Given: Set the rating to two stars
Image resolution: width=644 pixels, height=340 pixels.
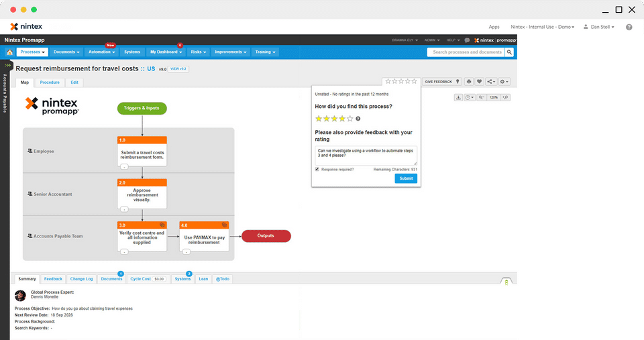Looking at the screenshot, I should [x=327, y=119].
